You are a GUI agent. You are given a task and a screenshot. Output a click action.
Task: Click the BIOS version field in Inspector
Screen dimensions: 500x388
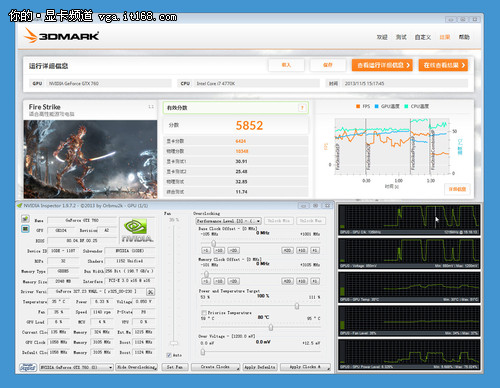(82, 241)
